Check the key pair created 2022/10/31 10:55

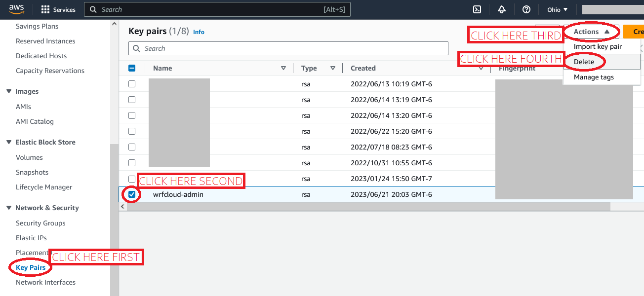132,163
